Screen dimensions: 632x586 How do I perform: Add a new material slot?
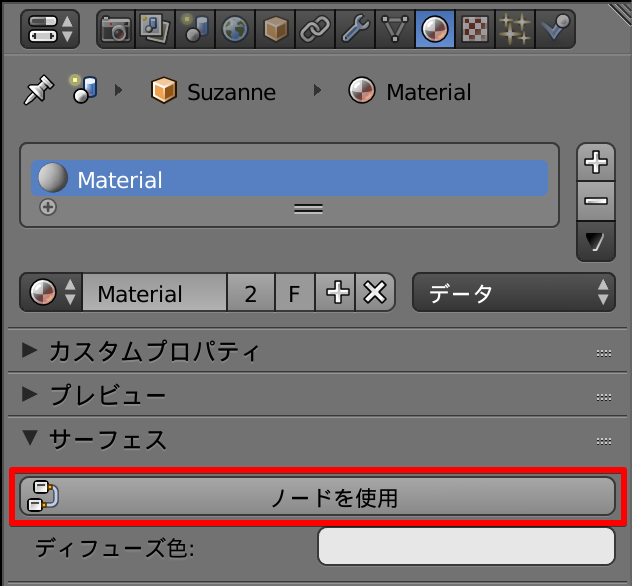pos(596,162)
